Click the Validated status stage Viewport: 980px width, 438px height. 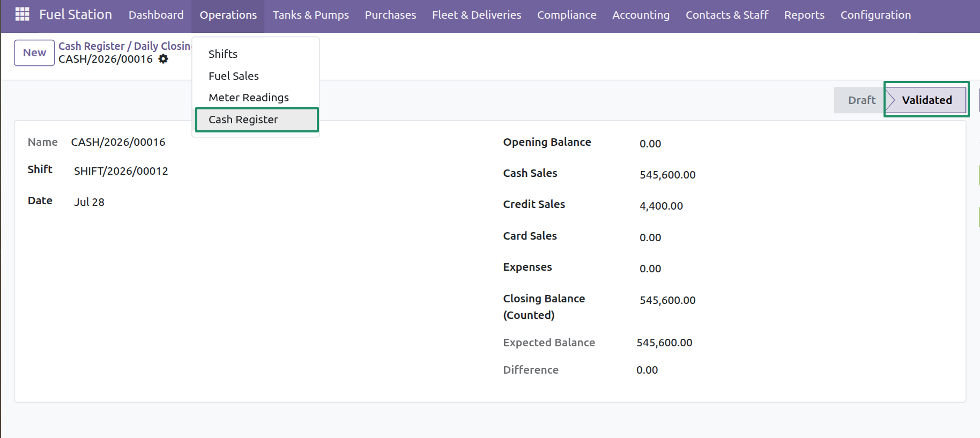click(x=926, y=100)
